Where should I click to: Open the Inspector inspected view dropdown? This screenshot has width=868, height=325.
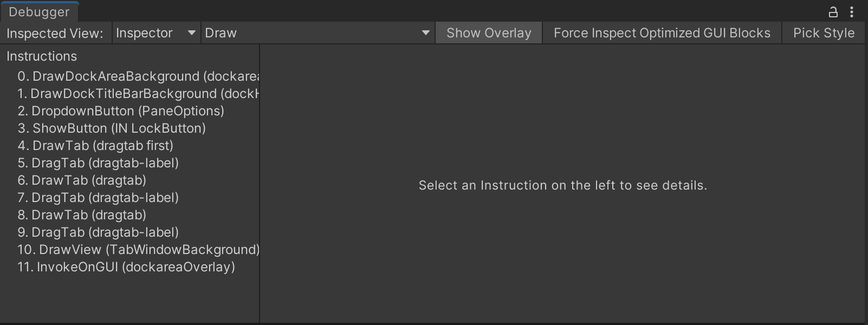pyautogui.click(x=156, y=33)
